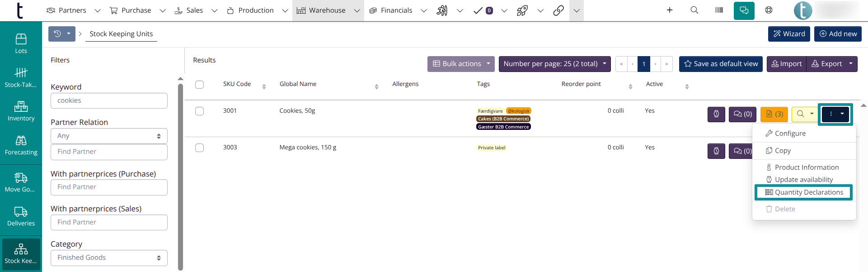The height and width of the screenshot is (272, 868).
Task: Open comments for Cookies, 50g row
Action: tap(742, 114)
